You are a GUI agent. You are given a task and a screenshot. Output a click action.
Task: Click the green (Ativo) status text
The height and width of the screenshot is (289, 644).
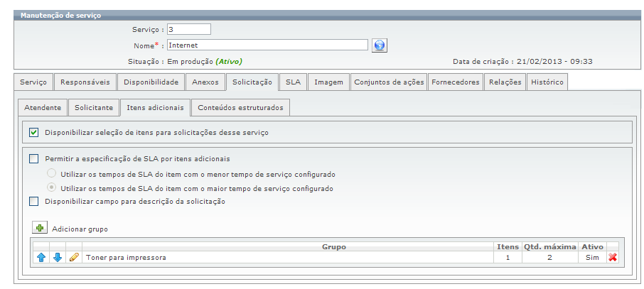tap(229, 62)
